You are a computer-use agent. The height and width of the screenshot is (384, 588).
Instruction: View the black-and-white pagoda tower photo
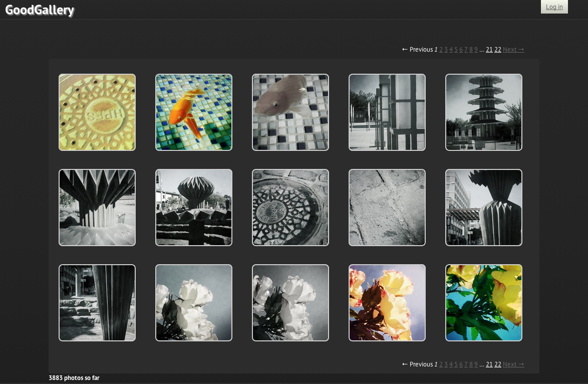[484, 112]
